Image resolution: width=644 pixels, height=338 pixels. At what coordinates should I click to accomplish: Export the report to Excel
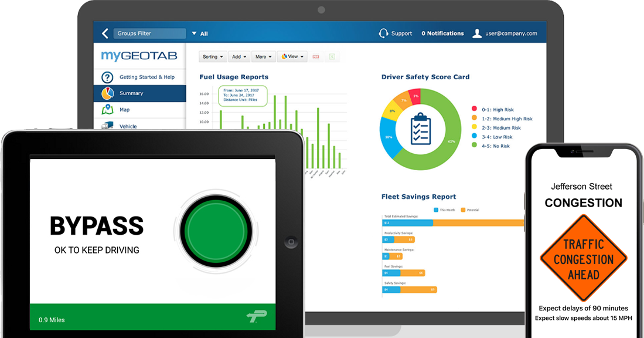tap(332, 56)
